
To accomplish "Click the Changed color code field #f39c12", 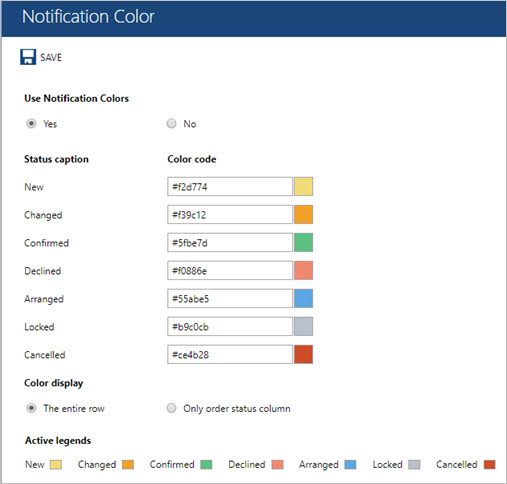I will [230, 214].
